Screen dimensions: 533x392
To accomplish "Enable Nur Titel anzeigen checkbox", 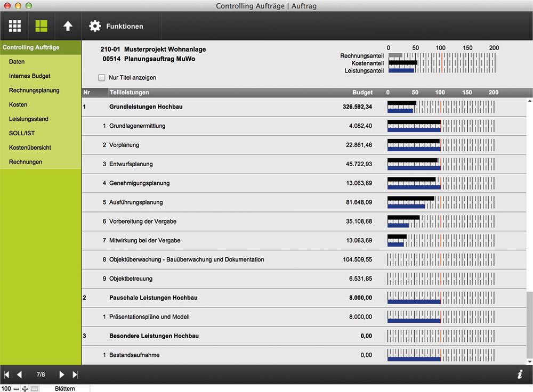I will [102, 77].
